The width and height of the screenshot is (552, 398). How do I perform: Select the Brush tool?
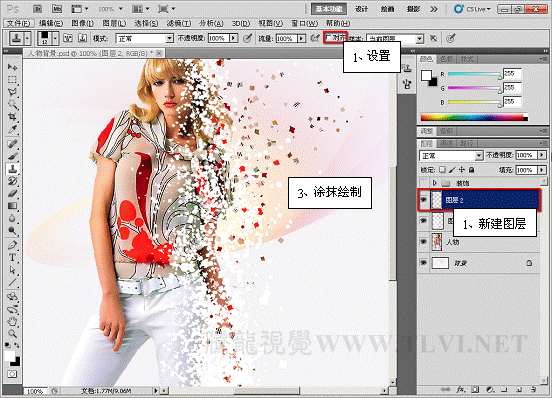click(x=12, y=156)
